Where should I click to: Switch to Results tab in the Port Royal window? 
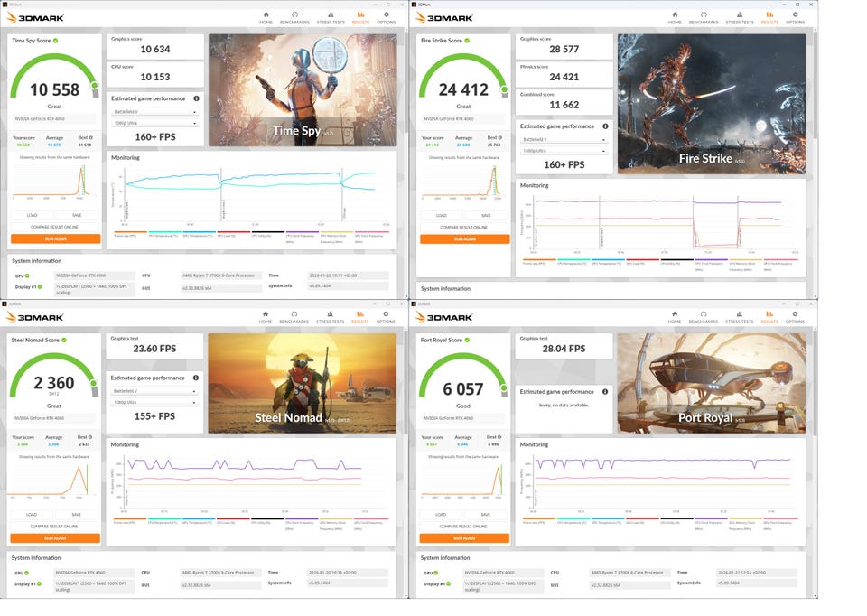769,317
